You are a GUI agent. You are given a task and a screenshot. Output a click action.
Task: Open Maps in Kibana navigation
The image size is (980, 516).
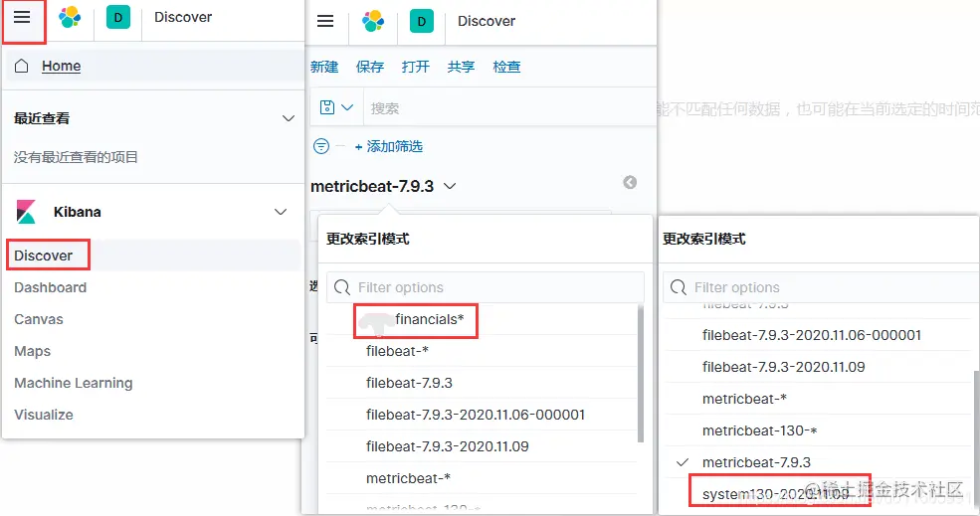[32, 351]
